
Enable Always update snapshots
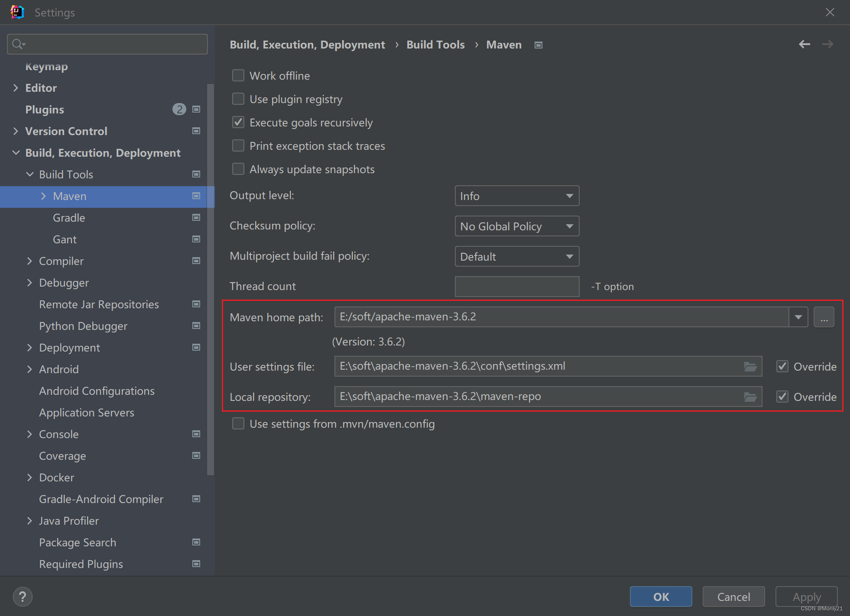point(238,169)
